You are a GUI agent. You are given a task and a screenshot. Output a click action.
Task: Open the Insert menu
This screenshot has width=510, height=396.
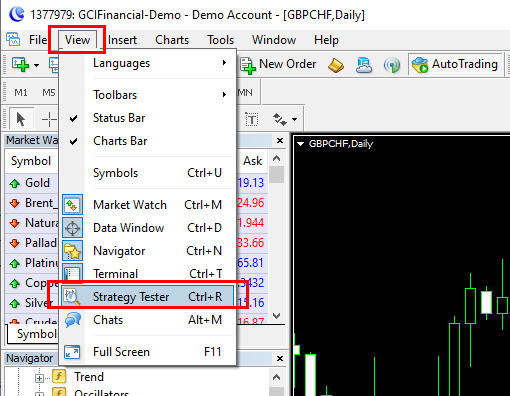122,40
